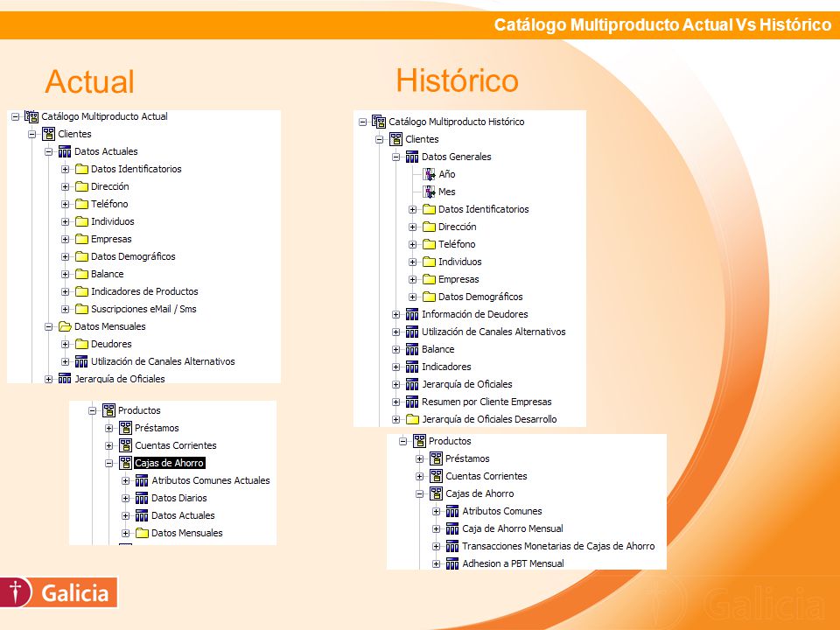Expand the Datos Identificatorios folder in Actual
Viewport: 840px width, 630px height.
(65, 169)
